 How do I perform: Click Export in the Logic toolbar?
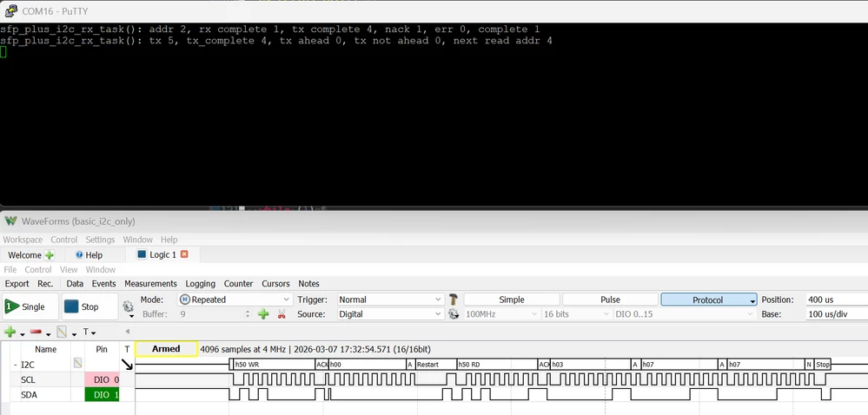(x=17, y=283)
